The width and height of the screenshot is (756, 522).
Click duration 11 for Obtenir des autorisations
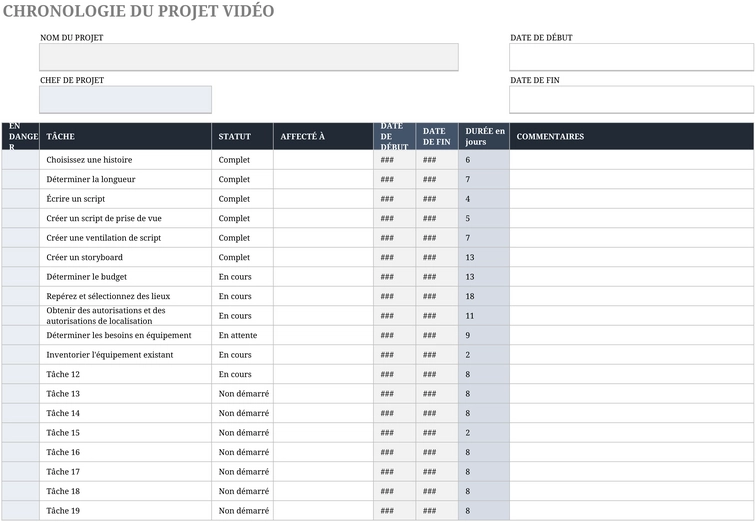click(484, 316)
